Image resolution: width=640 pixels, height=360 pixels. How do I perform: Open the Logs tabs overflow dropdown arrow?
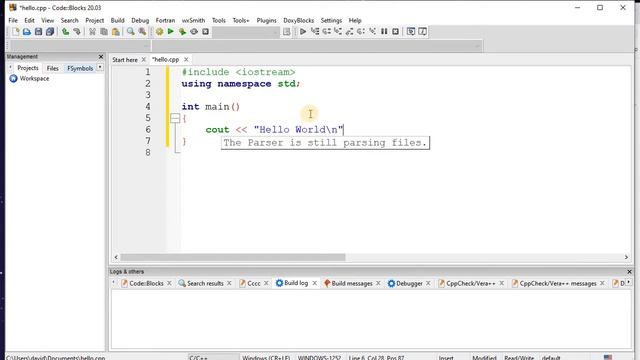pos(629,282)
